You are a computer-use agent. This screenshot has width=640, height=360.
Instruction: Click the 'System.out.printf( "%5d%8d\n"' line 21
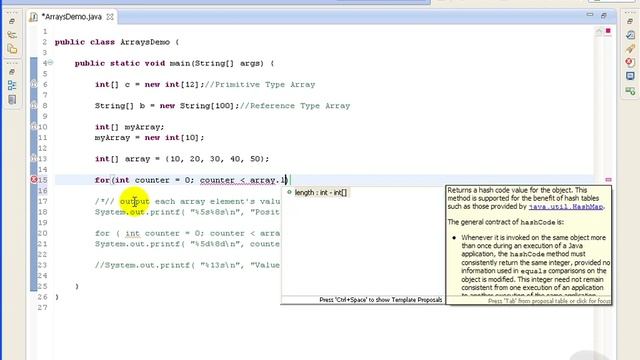tap(187, 244)
